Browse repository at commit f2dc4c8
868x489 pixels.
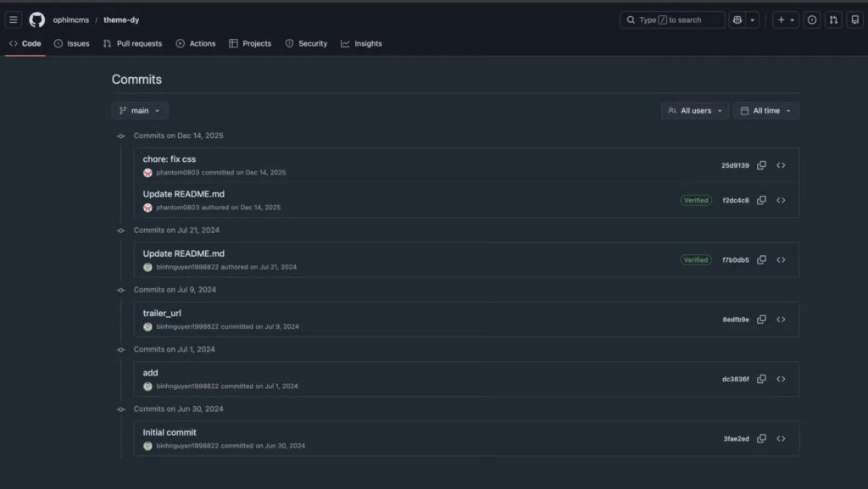pos(781,200)
